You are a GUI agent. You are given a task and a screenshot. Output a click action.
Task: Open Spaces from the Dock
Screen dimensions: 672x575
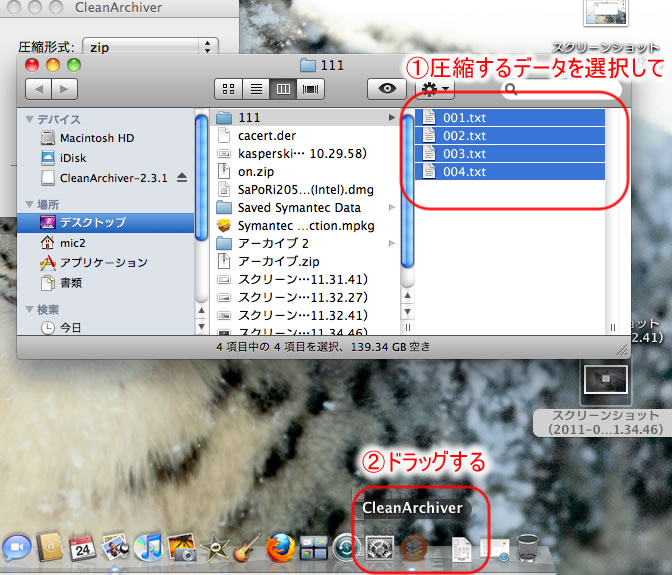click(314, 548)
